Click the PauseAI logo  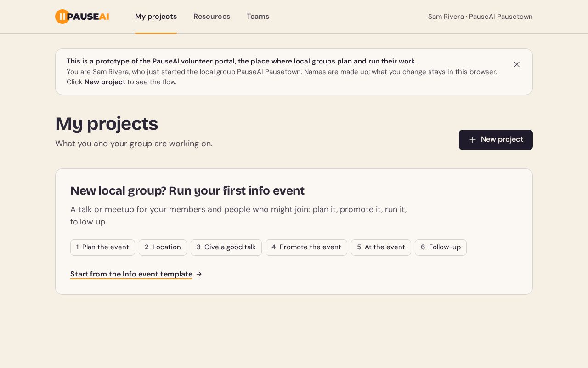[x=82, y=17]
